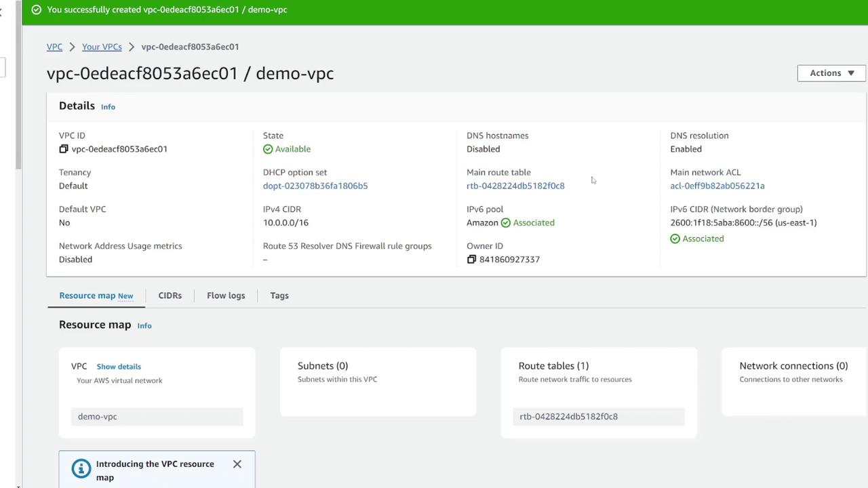Copy the VPC ID using copy icon
The width and height of the screenshot is (868, 488).
click(x=64, y=149)
